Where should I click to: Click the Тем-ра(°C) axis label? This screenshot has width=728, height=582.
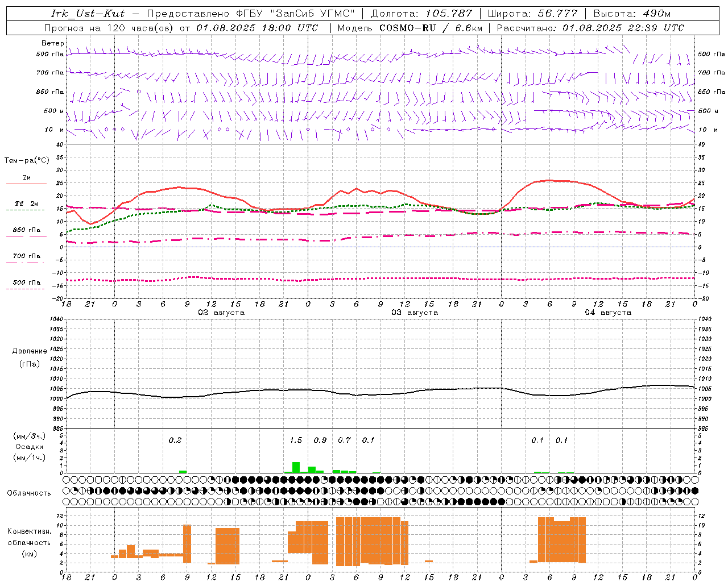(x=27, y=161)
